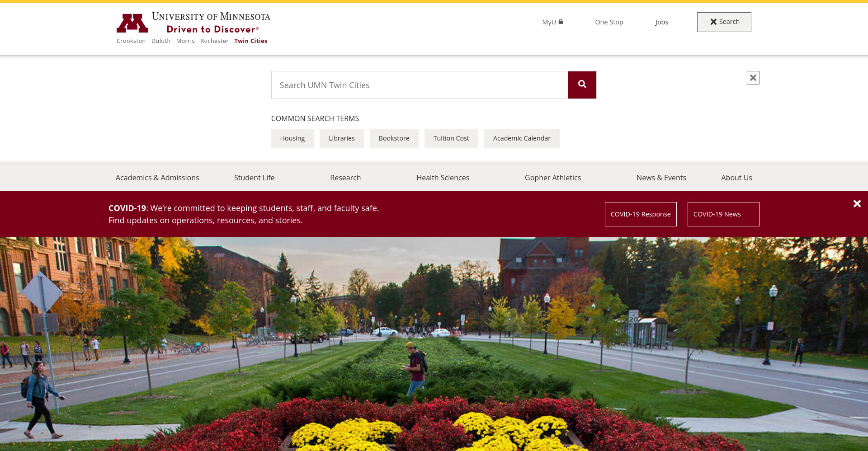868x451 pixels.
Task: Focus the Search UMN Twin Cities field
Action: (420, 85)
